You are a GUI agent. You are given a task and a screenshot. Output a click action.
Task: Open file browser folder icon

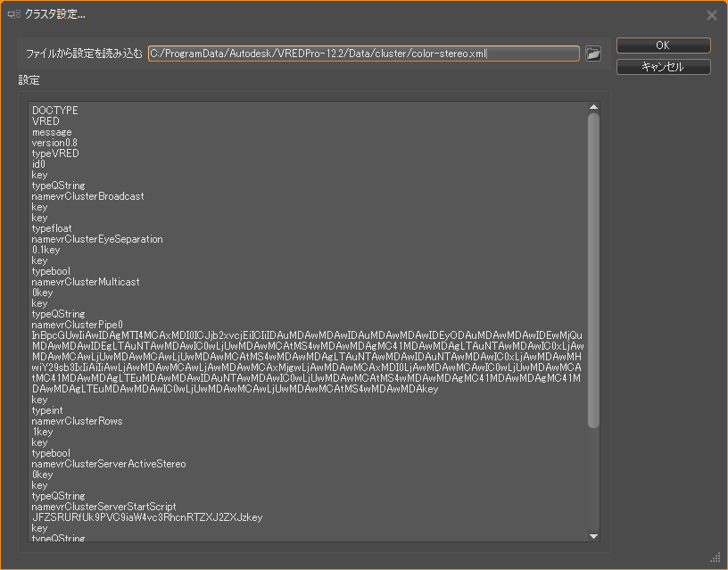593,54
